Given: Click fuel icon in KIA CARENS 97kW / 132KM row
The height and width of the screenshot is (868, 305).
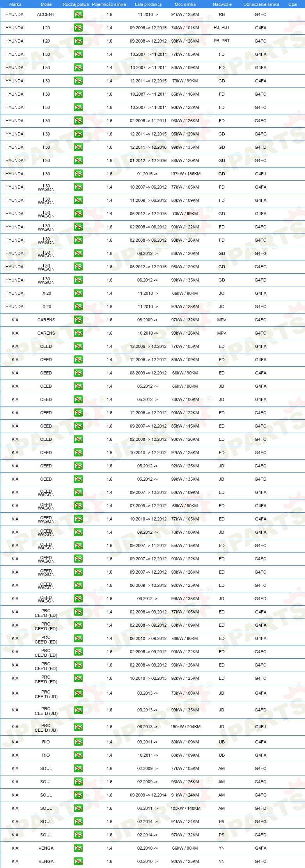Looking at the screenshot, I should (x=78, y=320).
